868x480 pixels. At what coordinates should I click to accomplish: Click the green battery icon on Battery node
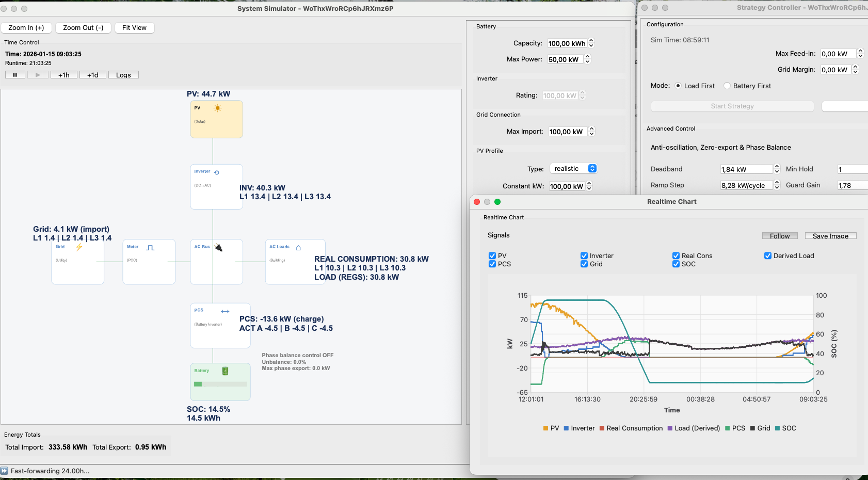coord(225,371)
